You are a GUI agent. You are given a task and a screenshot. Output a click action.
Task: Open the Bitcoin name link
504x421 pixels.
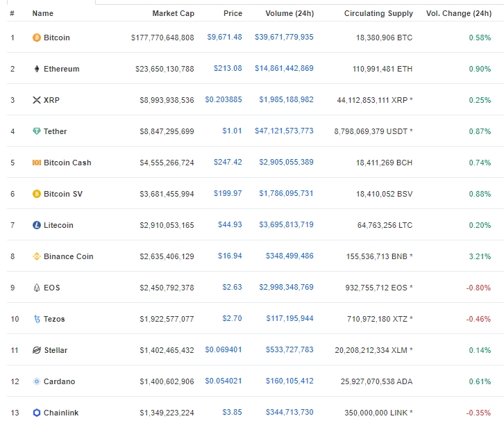(56, 38)
